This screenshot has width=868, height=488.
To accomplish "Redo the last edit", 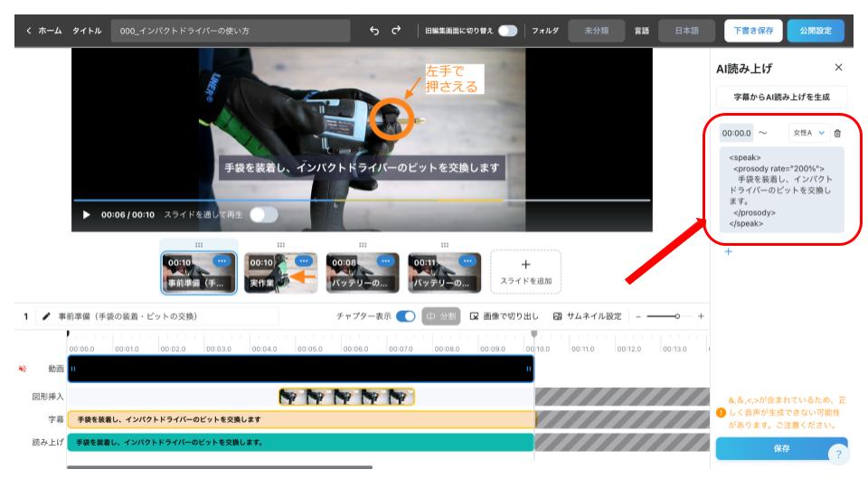I will coord(396,31).
